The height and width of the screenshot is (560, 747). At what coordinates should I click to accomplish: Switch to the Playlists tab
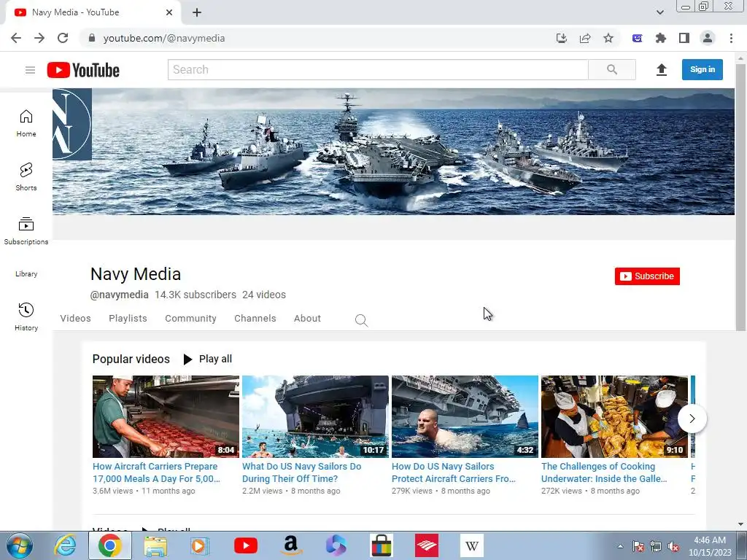[128, 319]
